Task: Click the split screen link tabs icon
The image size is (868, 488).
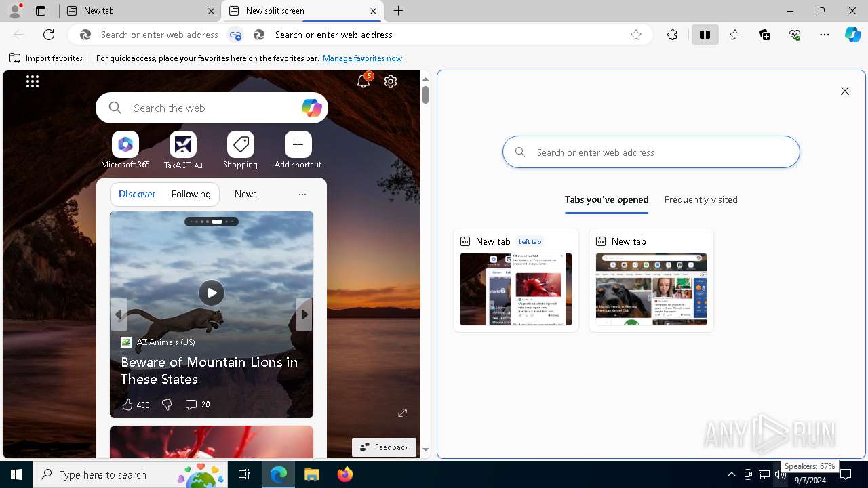Action: (235, 35)
